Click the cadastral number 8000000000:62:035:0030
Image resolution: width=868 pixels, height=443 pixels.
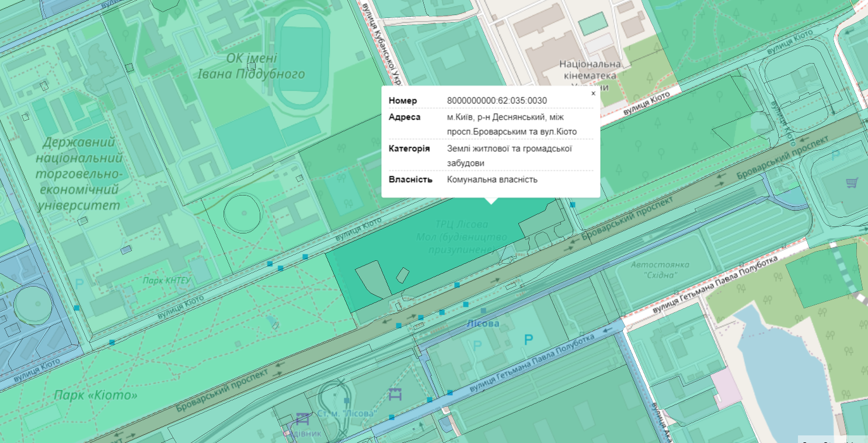(497, 100)
